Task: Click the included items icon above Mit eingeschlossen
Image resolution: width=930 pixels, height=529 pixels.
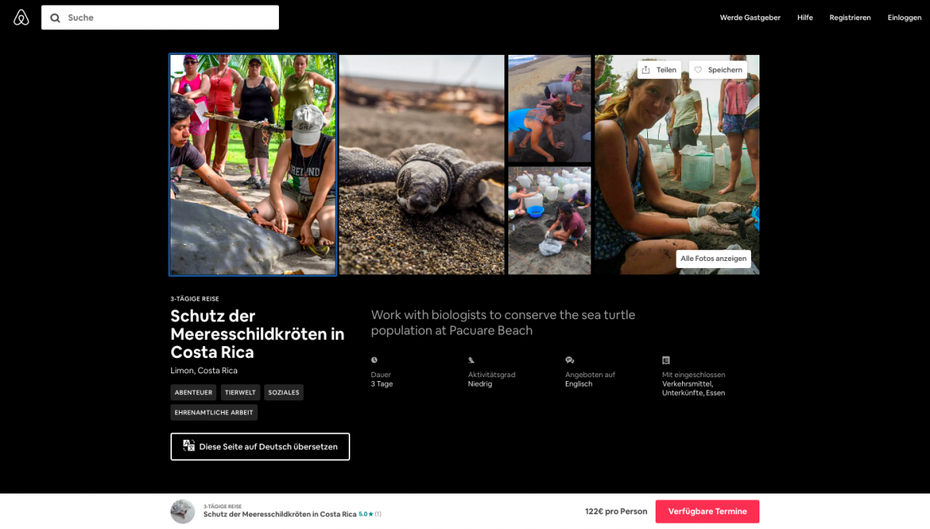Action: pyautogui.click(x=666, y=360)
